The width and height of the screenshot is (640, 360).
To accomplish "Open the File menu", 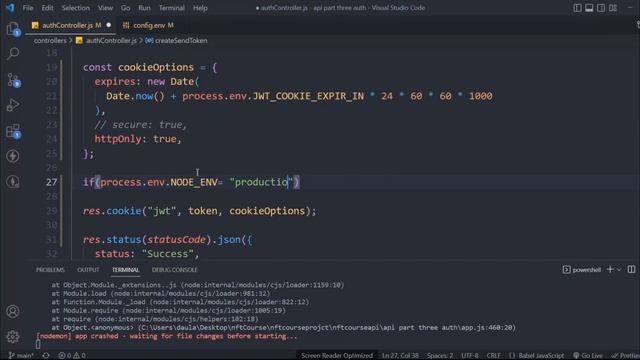I will point(28,8).
